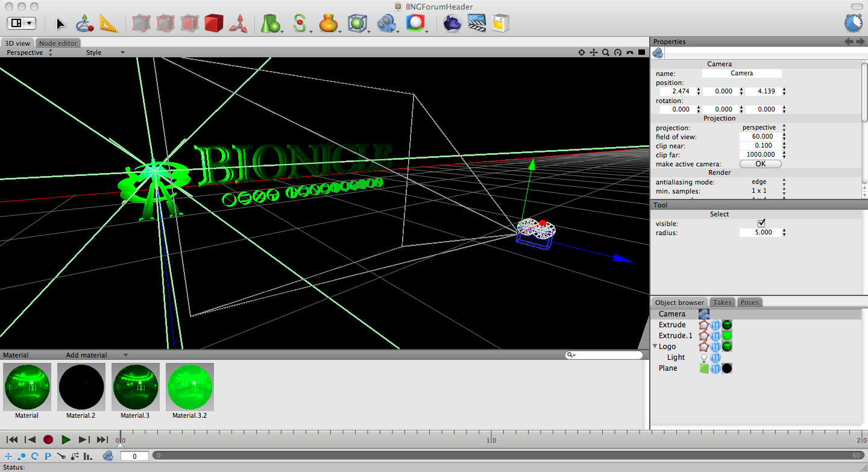The width and height of the screenshot is (868, 472).
Task: Select the bright green Material.3.2 swatch
Action: 189,387
